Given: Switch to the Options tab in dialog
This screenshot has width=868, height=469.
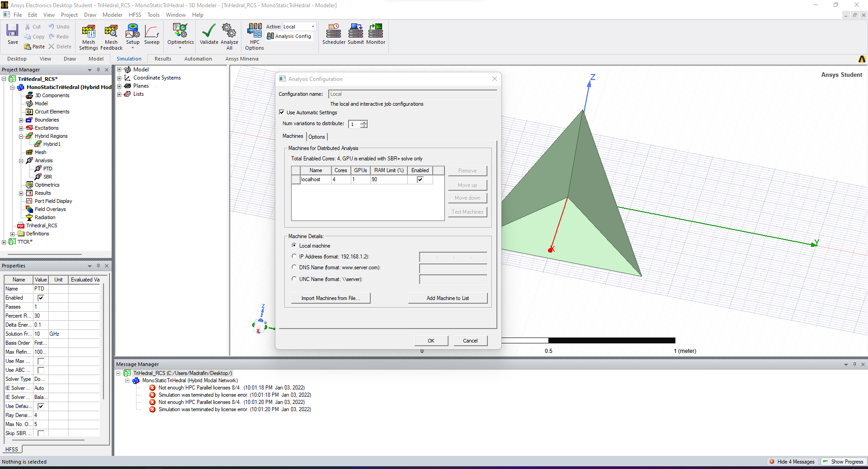Looking at the screenshot, I should click(316, 137).
